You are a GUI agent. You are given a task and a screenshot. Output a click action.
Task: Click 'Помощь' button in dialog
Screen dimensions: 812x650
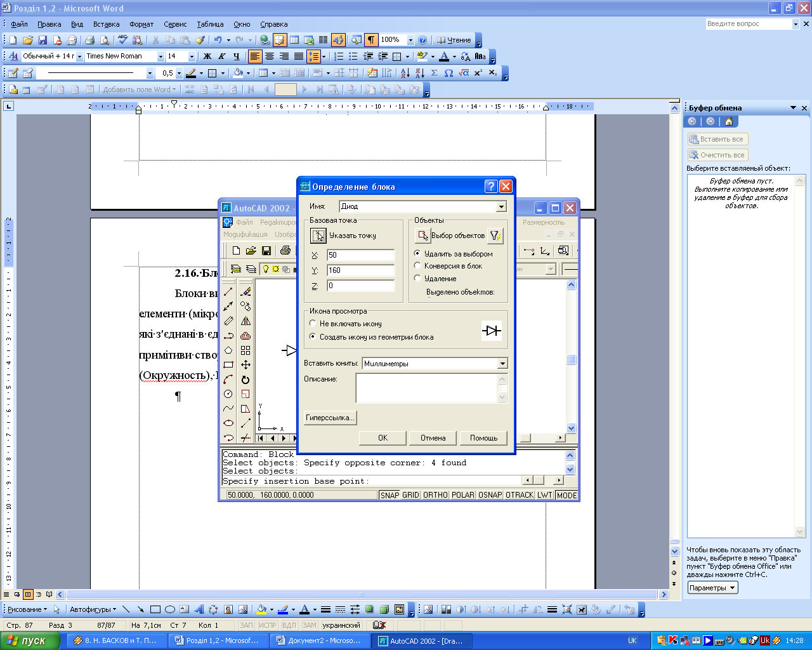pos(483,438)
